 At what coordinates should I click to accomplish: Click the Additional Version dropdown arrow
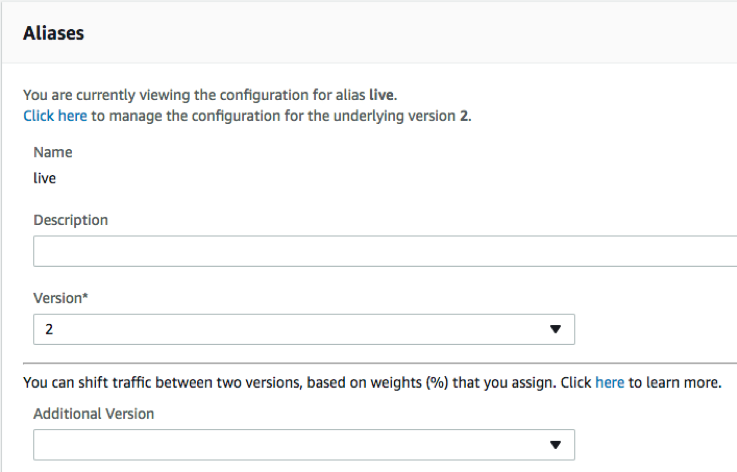pos(556,444)
